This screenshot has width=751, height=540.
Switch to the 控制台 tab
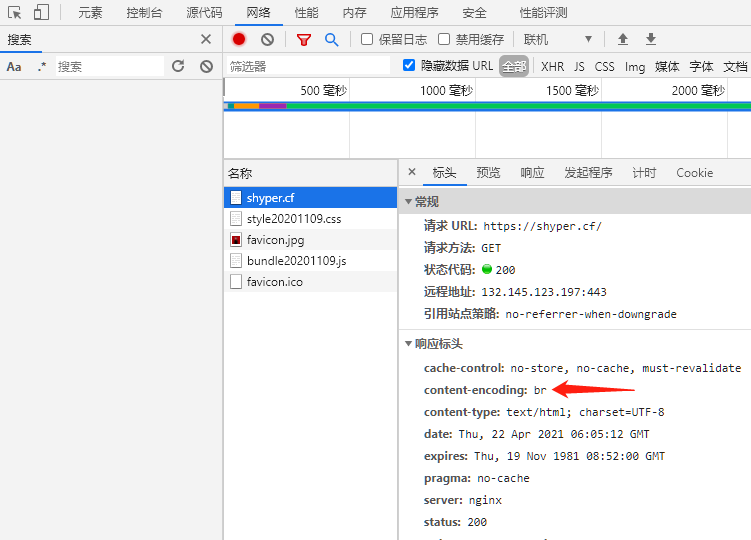click(x=144, y=13)
